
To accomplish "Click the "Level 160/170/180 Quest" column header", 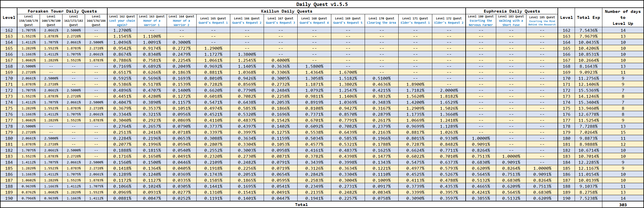I will pos(51,21).
